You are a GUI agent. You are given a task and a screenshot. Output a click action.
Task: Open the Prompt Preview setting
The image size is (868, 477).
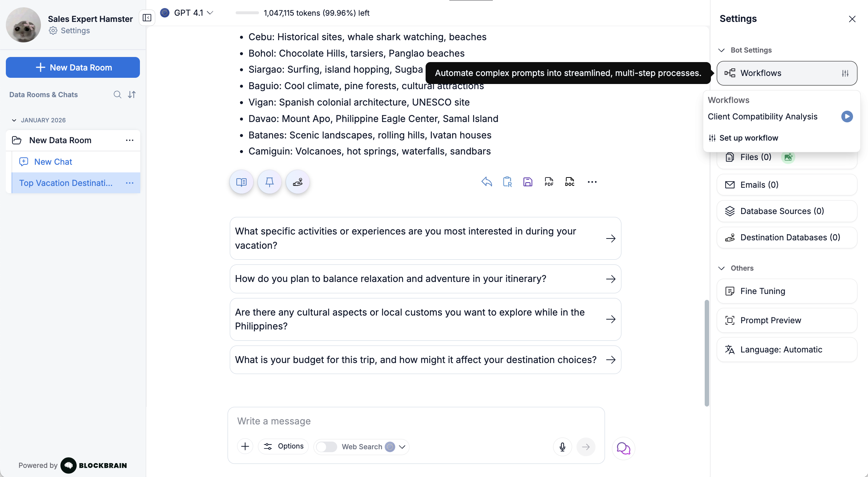point(787,320)
